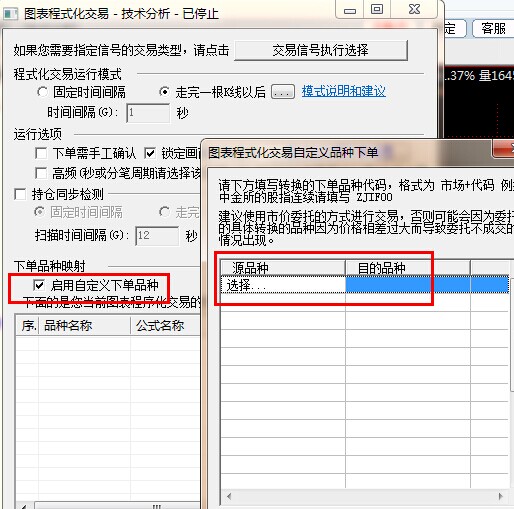Enable the 持仓同步检测 checkbox

pyautogui.click(x=20, y=194)
